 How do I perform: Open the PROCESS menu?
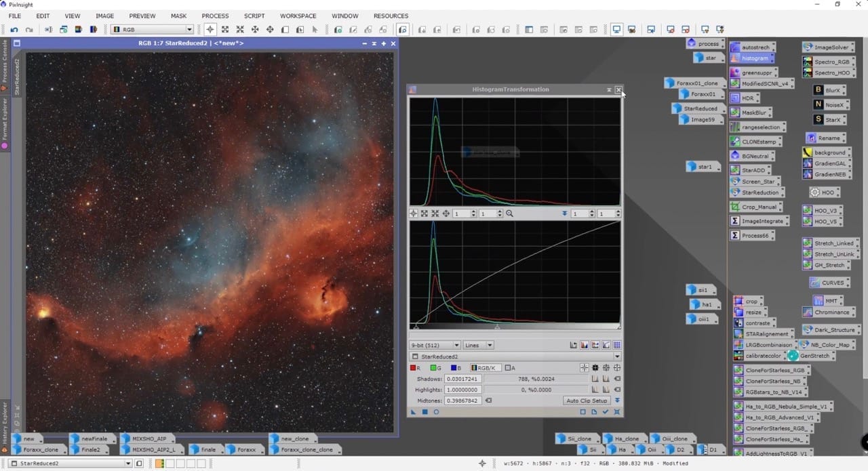(x=215, y=16)
